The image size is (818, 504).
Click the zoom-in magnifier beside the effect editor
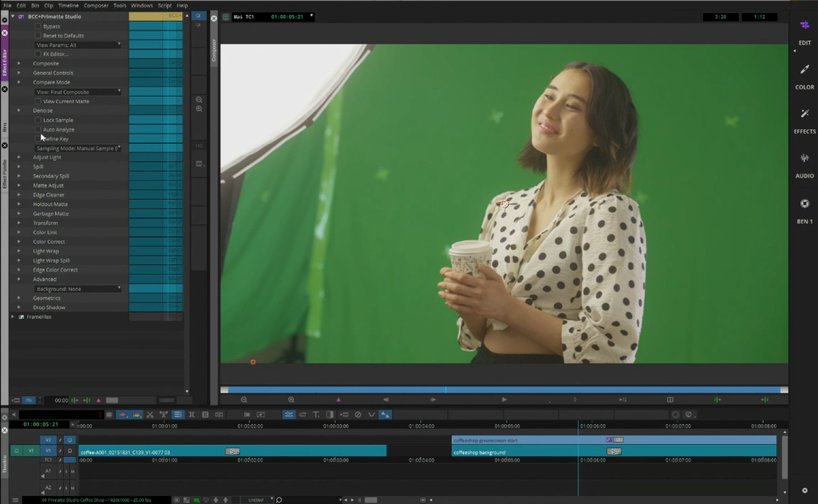point(199,109)
